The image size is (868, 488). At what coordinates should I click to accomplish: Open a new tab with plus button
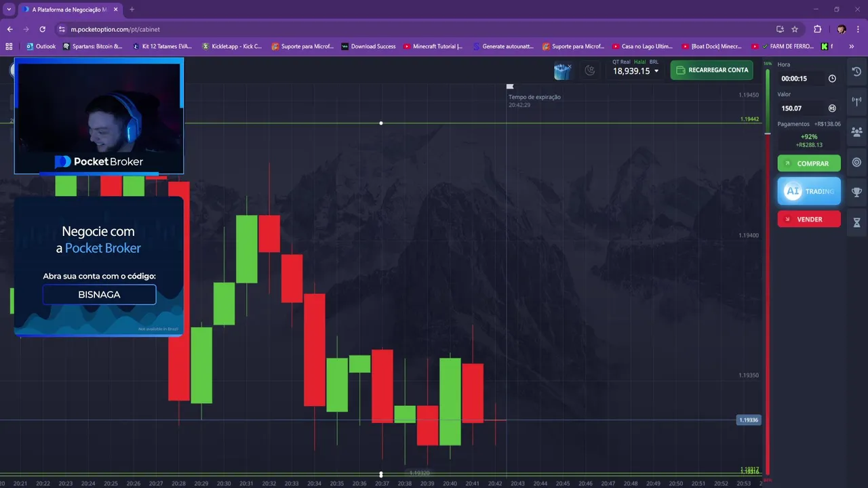pos(132,9)
